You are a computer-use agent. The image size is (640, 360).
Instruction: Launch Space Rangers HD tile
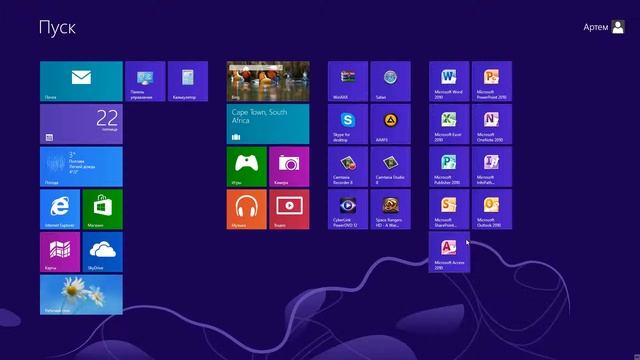coord(391,209)
